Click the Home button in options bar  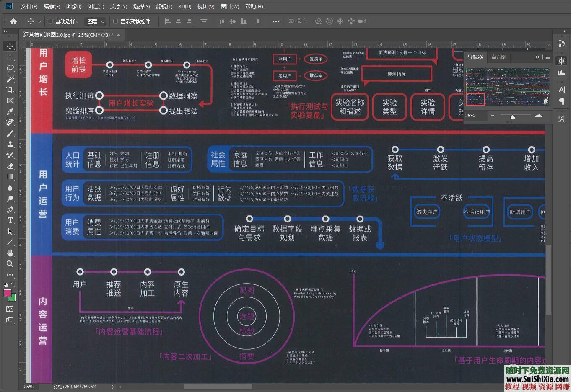click(13, 21)
